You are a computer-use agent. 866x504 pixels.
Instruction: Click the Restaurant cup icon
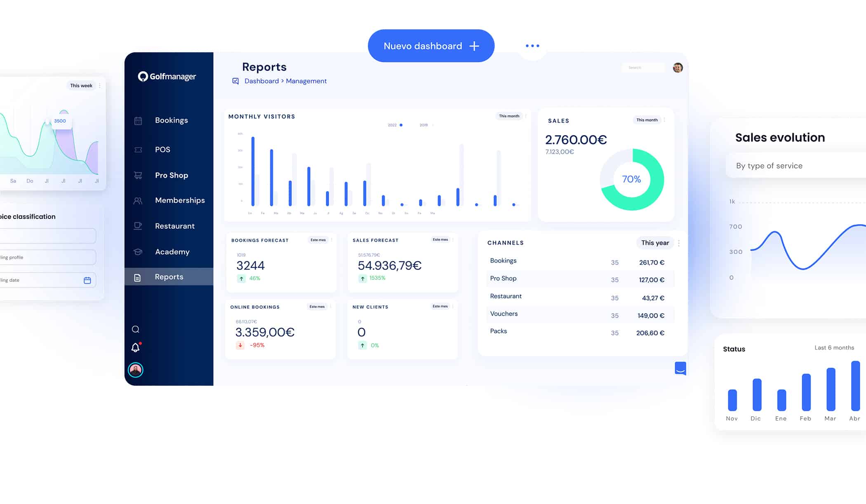[138, 226]
